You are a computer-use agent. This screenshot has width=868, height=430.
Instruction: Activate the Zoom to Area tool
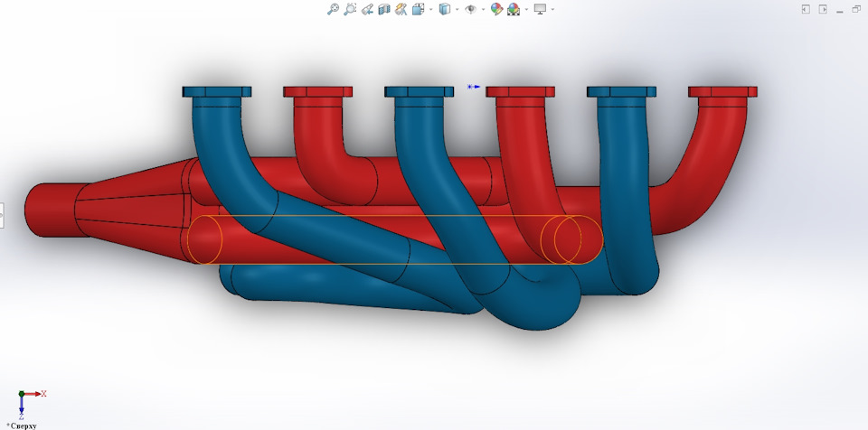(x=350, y=9)
